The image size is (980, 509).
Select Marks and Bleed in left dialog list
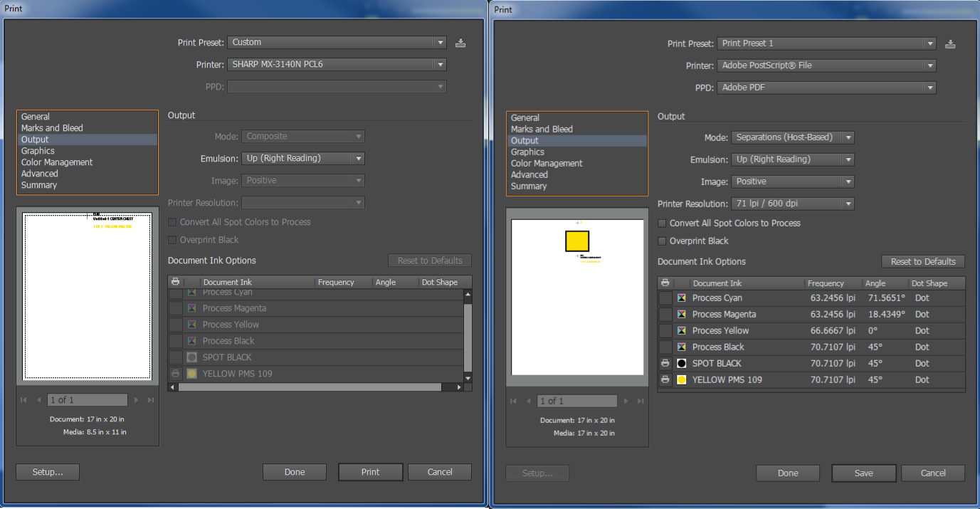click(x=87, y=128)
